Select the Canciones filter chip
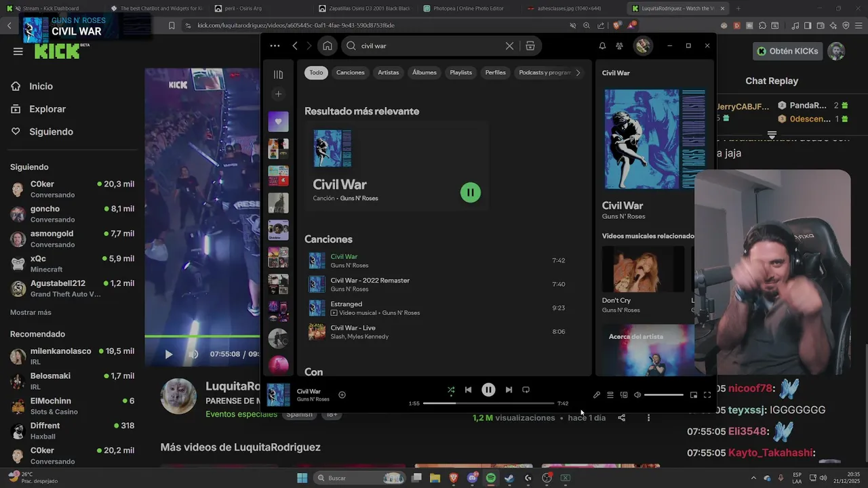 (x=351, y=73)
